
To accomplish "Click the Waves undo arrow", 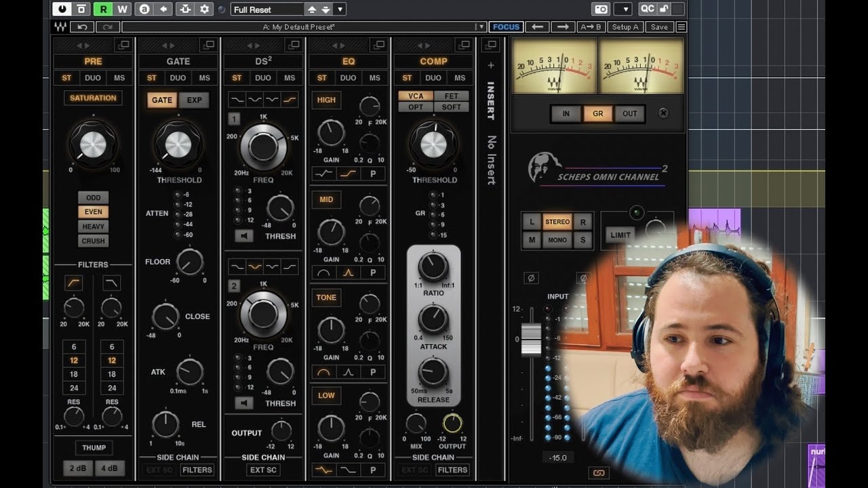I will [x=82, y=27].
